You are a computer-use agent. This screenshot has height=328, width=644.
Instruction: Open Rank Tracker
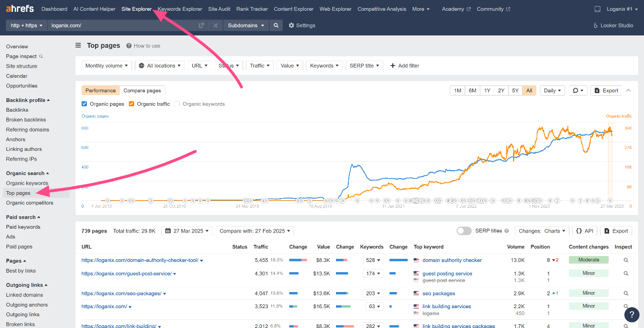point(252,9)
